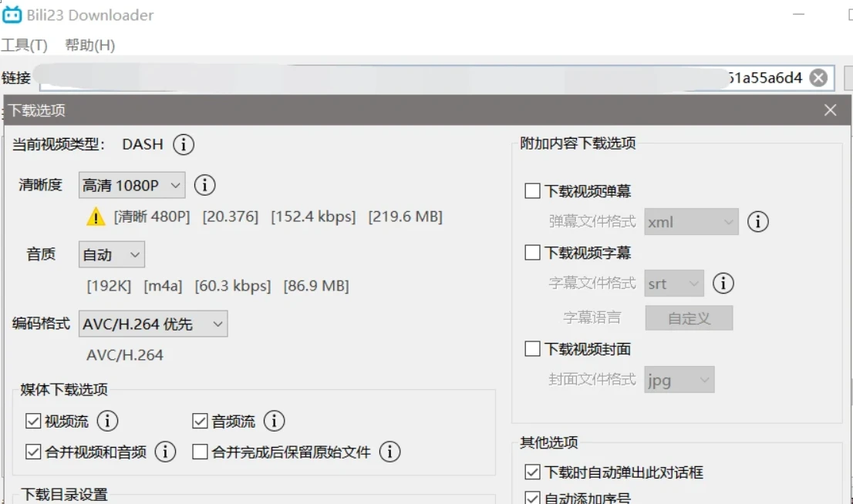Click the info icon beside DASH video type

pos(184,144)
